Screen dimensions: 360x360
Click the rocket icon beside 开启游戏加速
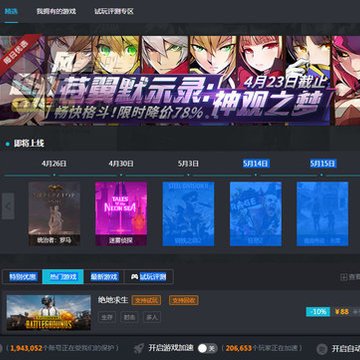click(x=139, y=349)
